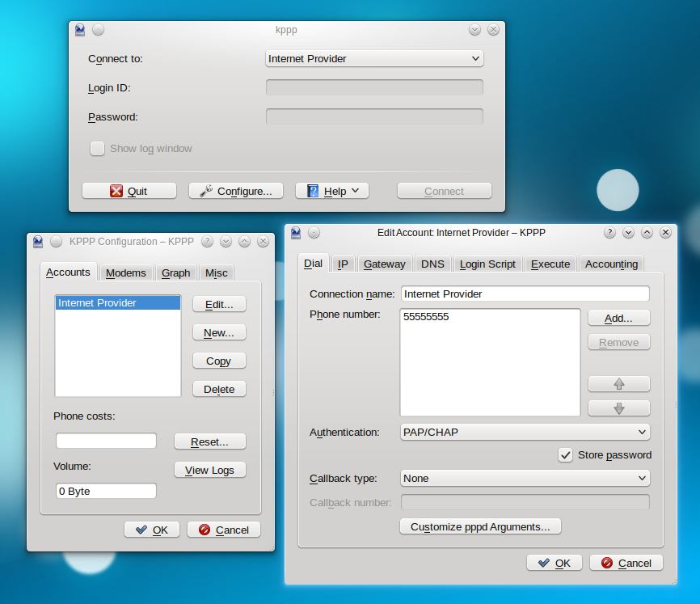700x604 pixels.
Task: Click the context help icon in KPPP Configuration title bar
Action: click(x=207, y=242)
